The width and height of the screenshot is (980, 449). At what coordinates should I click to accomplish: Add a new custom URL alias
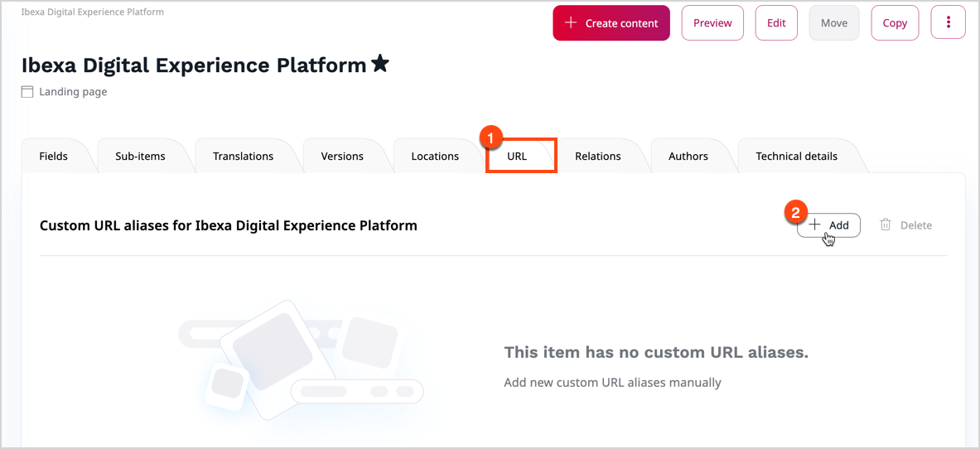pyautogui.click(x=829, y=225)
